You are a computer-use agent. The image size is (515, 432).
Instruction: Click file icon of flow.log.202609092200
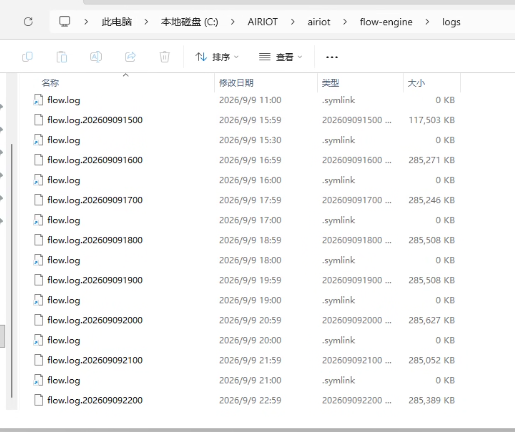point(38,400)
